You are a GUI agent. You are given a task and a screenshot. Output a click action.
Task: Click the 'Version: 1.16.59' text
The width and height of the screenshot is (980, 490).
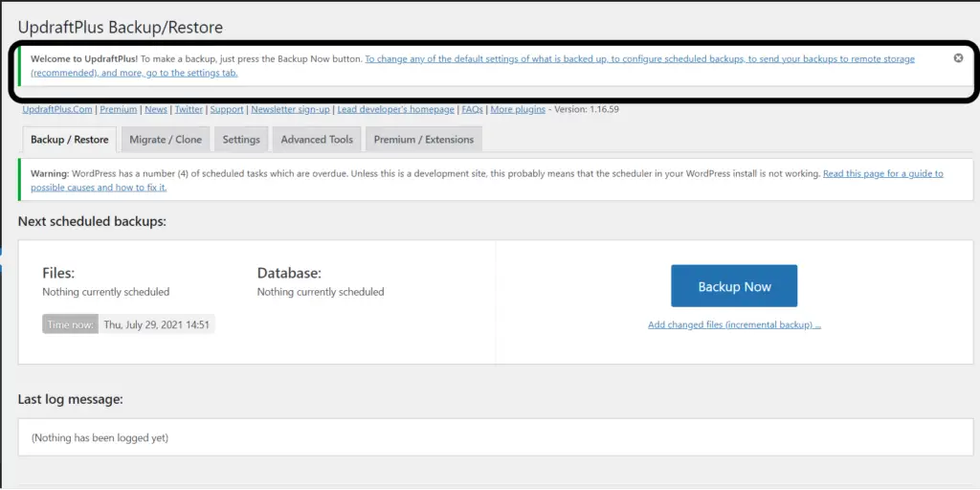pos(588,109)
